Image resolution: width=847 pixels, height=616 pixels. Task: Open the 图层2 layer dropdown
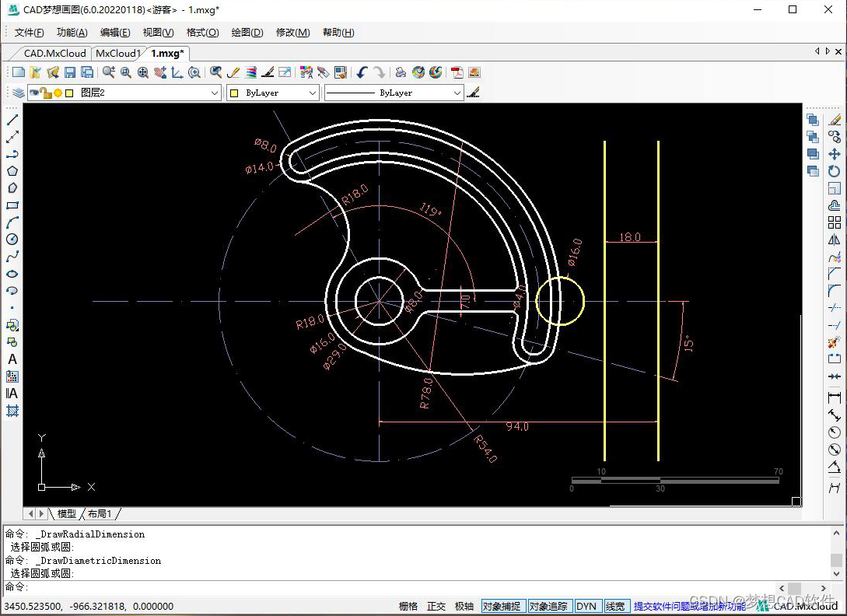[124, 93]
